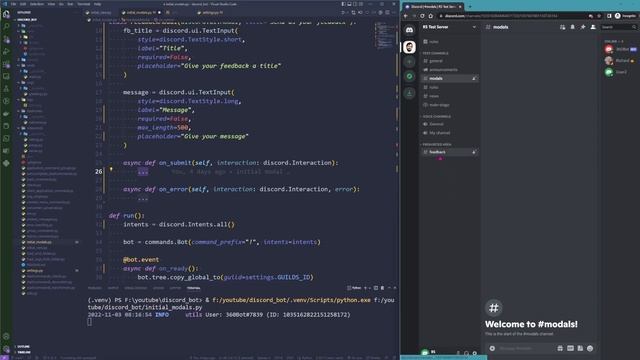
Task: Open new browser tab with plus
Action: [x=470, y=7]
